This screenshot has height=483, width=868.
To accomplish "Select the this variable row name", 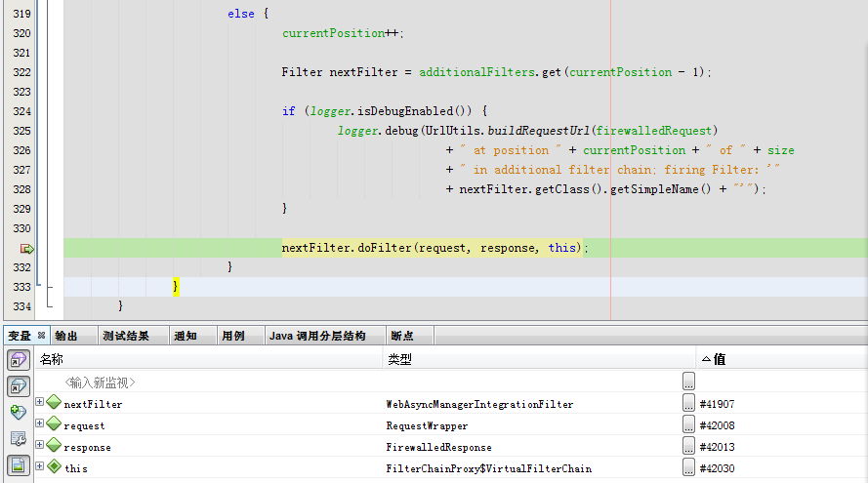I will (76, 468).
